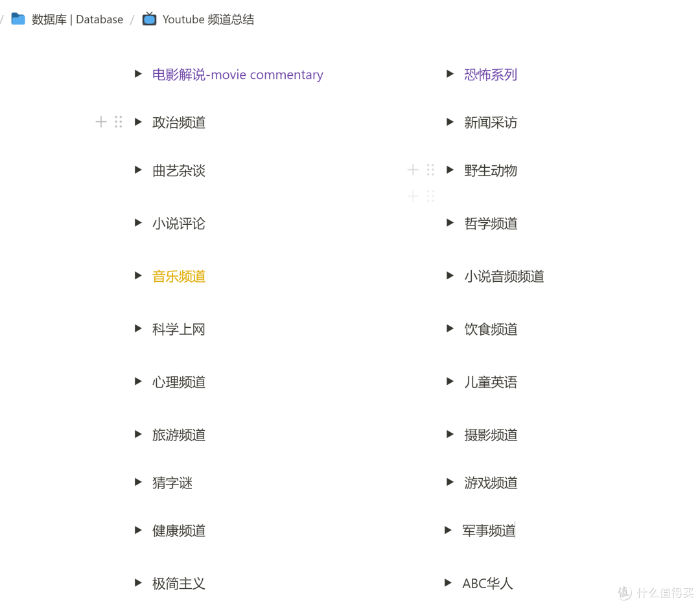Expand the 极简主义 toggle arrow
The height and width of the screenshot is (607, 700).
(x=139, y=582)
